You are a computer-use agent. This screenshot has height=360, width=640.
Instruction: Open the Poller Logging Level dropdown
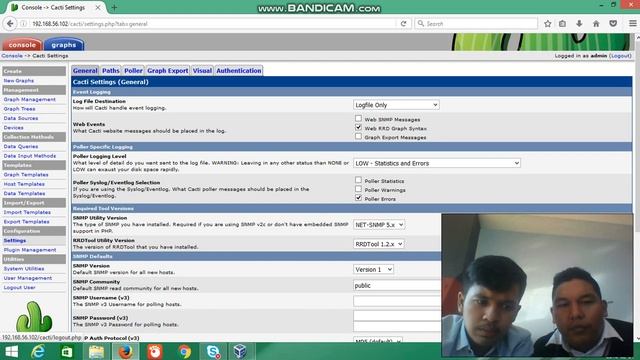437,163
